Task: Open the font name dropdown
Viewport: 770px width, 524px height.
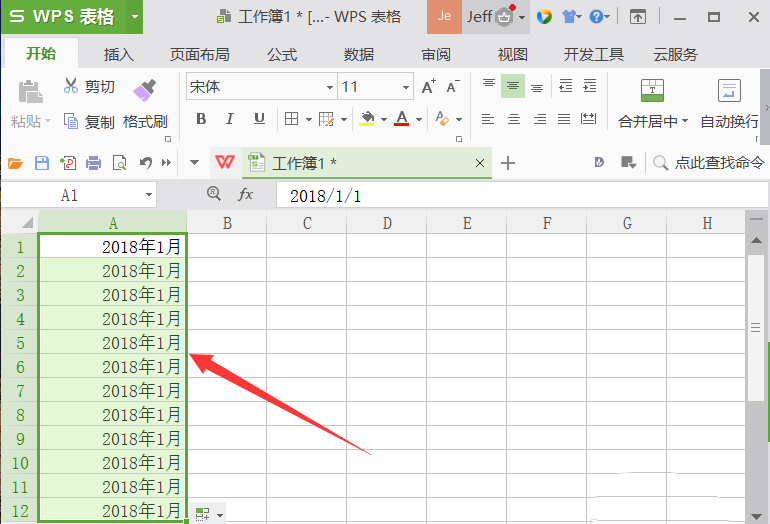Action: pyautogui.click(x=329, y=87)
